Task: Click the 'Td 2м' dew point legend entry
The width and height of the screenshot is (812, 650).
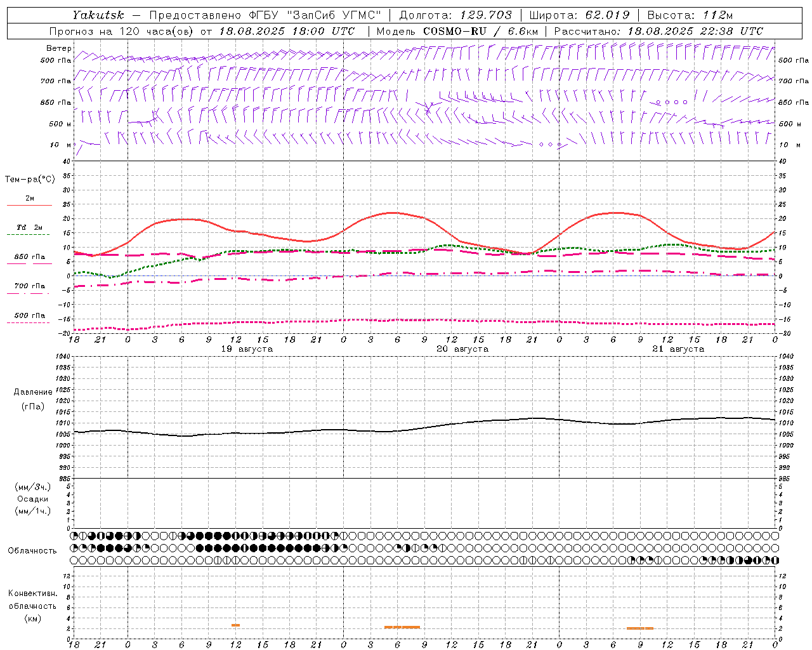Action: click(29, 227)
